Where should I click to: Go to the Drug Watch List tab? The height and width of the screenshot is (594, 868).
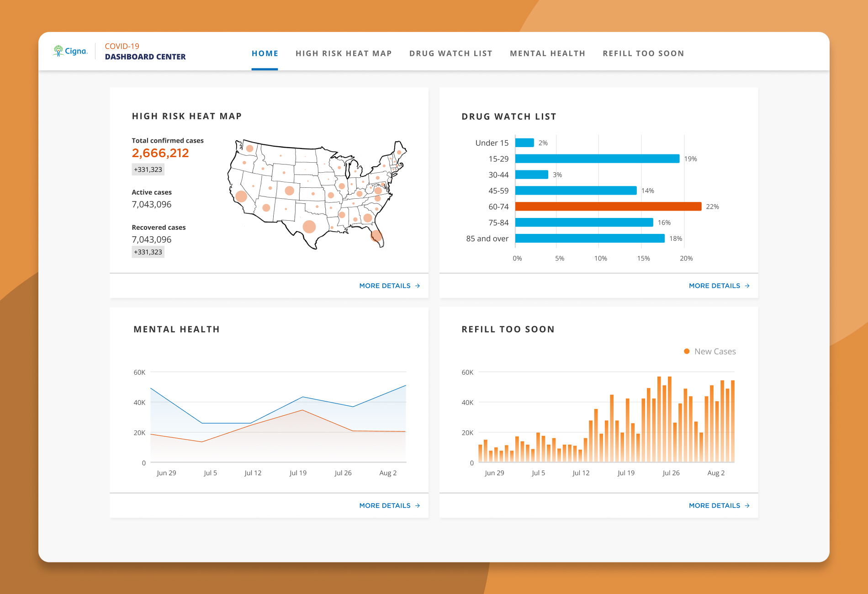[x=451, y=53]
